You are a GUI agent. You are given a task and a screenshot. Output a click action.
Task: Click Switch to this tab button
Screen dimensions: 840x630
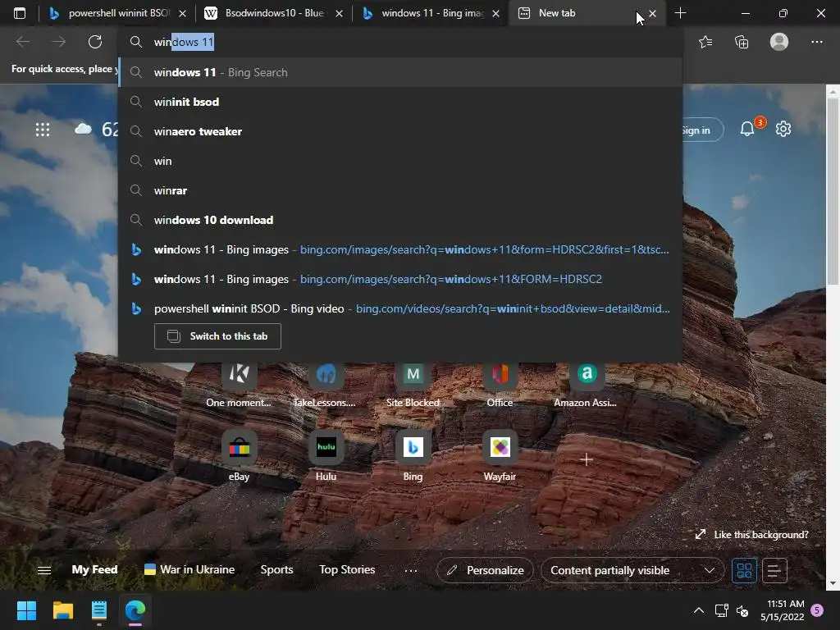(x=217, y=336)
